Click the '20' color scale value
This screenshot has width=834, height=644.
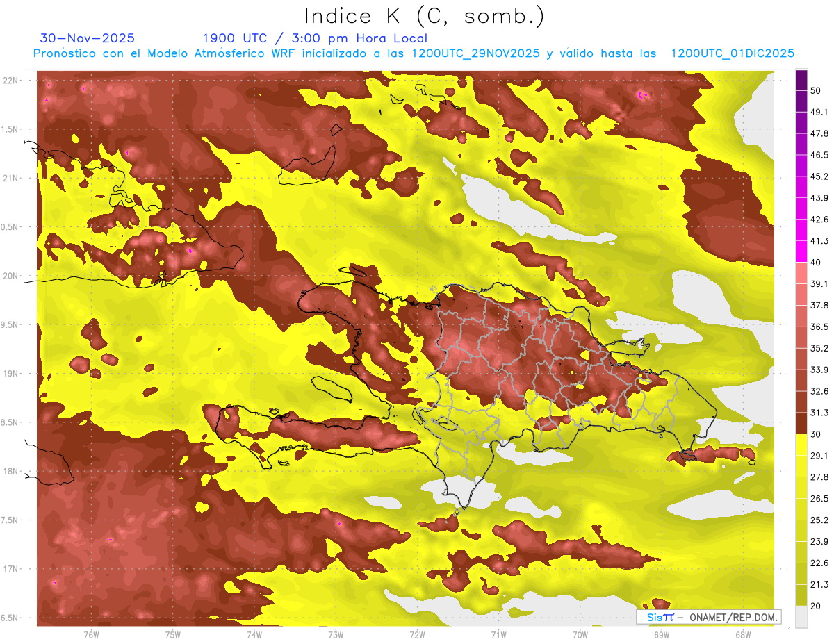point(816,606)
